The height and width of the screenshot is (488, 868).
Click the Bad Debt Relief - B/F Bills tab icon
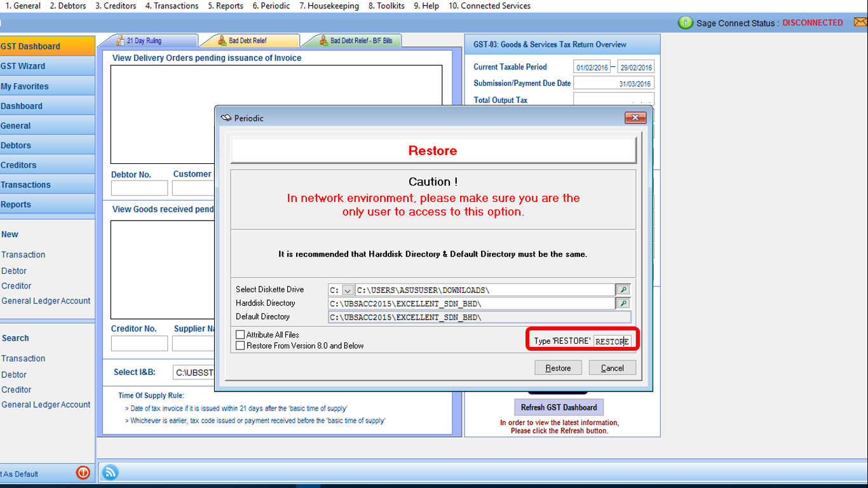tap(324, 41)
